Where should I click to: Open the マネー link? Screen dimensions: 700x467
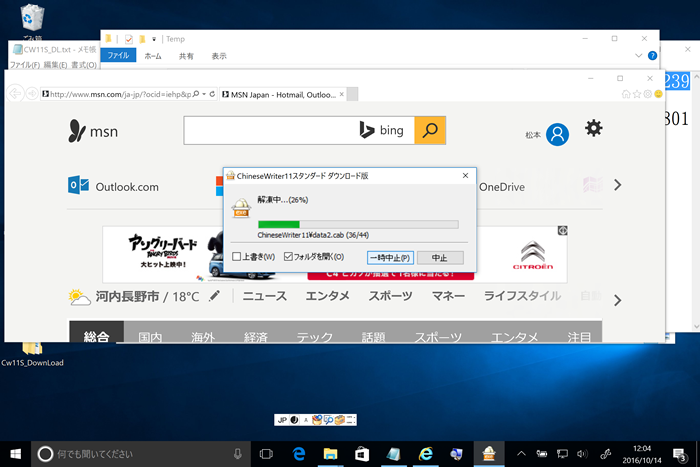(x=448, y=296)
